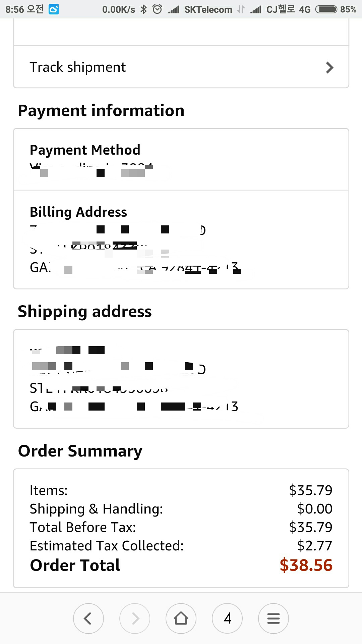The width and height of the screenshot is (362, 644).
Task: Tap the Order Total amount $38.56
Action: [306, 565]
